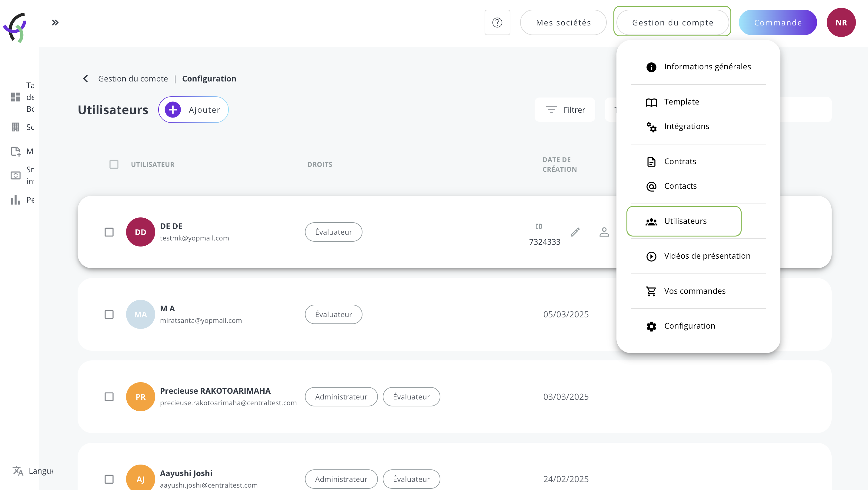Click the Vos commandes cart icon
868x490 pixels.
coord(651,291)
